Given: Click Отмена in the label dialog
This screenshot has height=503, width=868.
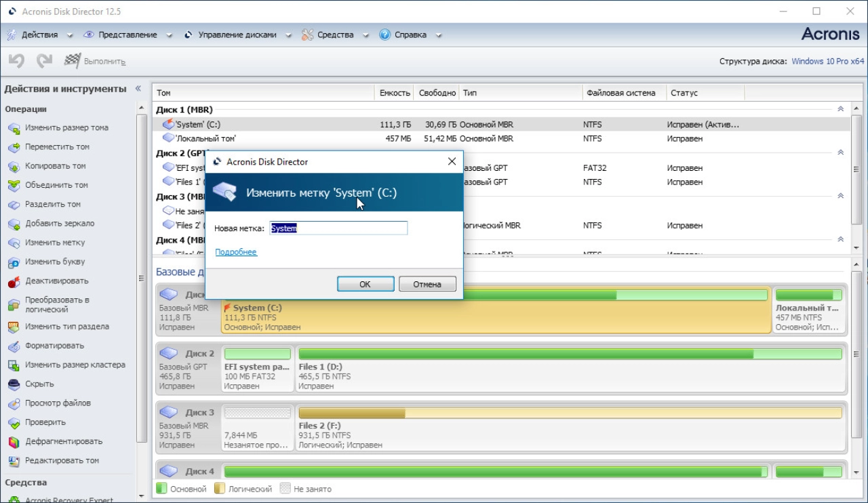Looking at the screenshot, I should click(x=427, y=284).
